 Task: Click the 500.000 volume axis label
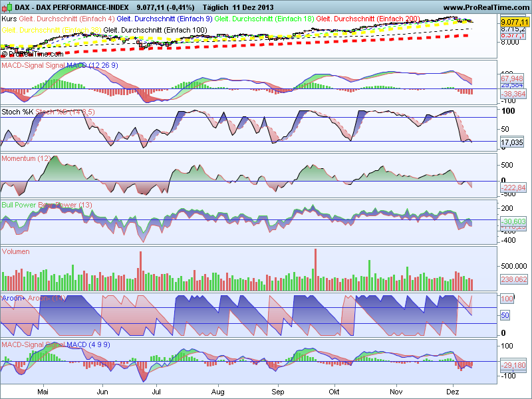point(513,267)
